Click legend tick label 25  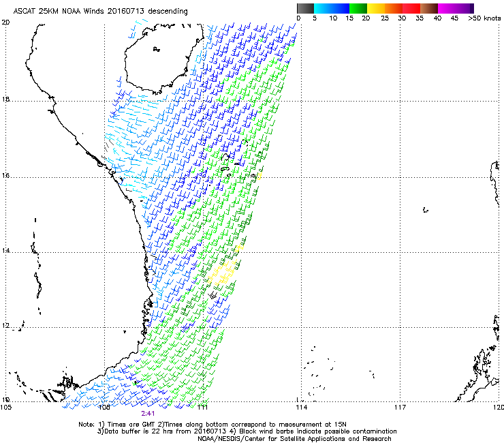pyautogui.click(x=385, y=18)
